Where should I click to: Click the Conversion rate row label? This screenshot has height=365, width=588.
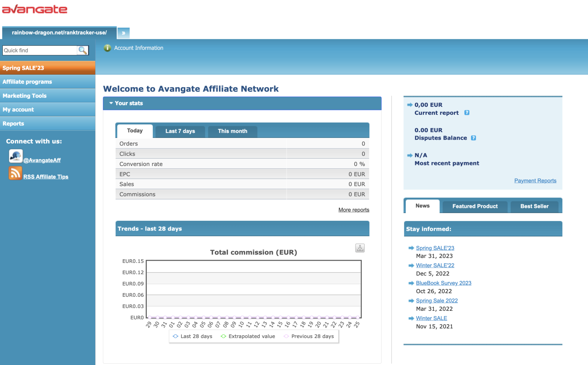(141, 164)
